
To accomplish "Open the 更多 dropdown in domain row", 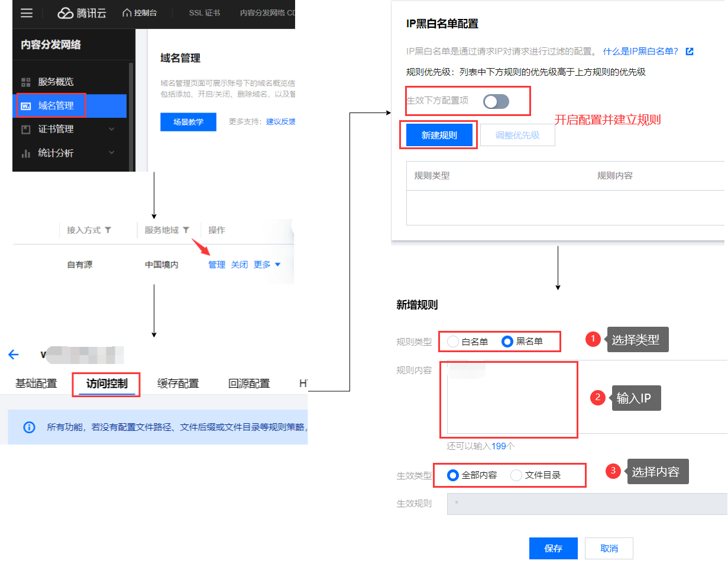I will [x=267, y=265].
